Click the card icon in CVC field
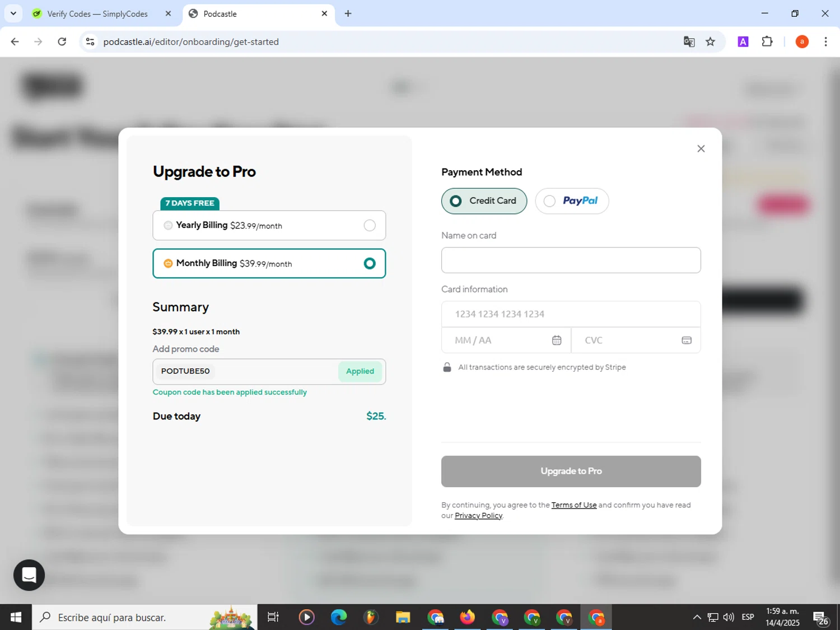The height and width of the screenshot is (630, 840). (687, 340)
